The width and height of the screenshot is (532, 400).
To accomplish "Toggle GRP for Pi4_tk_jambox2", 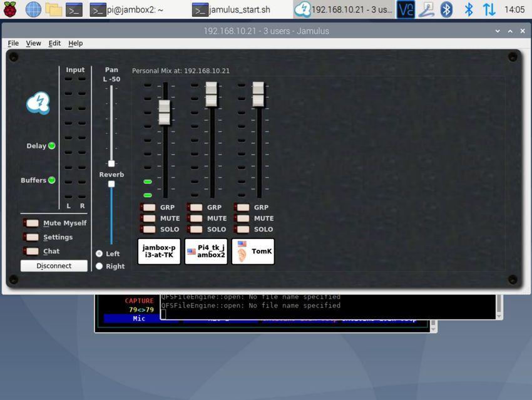I will pyautogui.click(x=195, y=207).
